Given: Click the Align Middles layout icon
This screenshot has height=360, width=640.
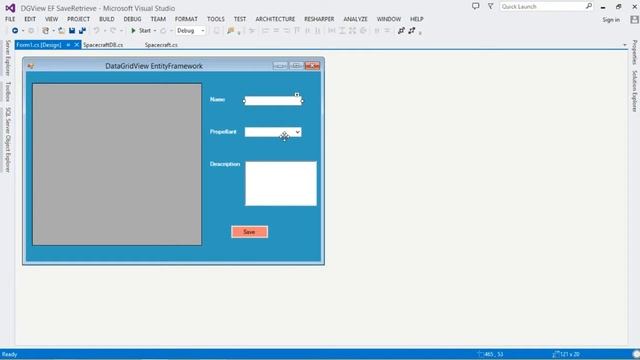Looking at the screenshot, I should (308, 31).
